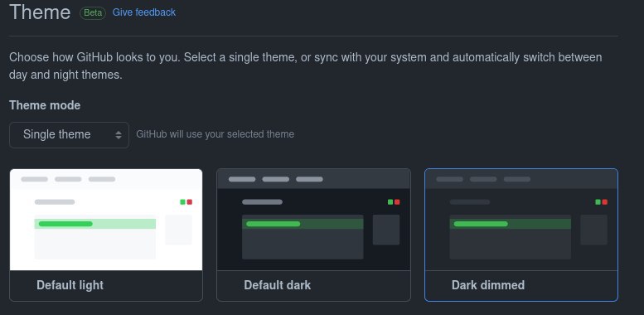
Task: Click 'GitHub will use your selected theme' text
Action: click(215, 134)
